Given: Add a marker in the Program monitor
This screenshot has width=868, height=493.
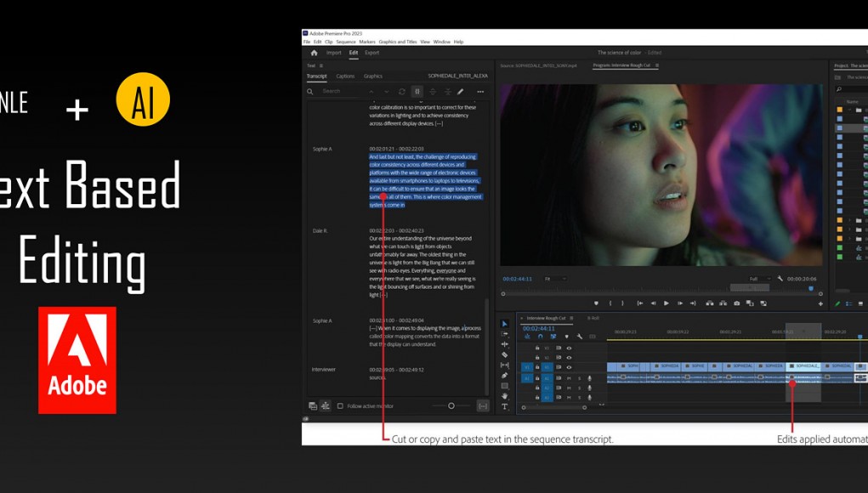Looking at the screenshot, I should point(596,303).
